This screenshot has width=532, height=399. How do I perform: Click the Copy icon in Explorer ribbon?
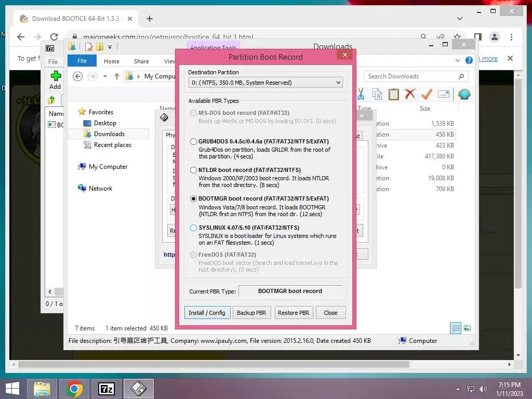pyautogui.click(x=377, y=95)
